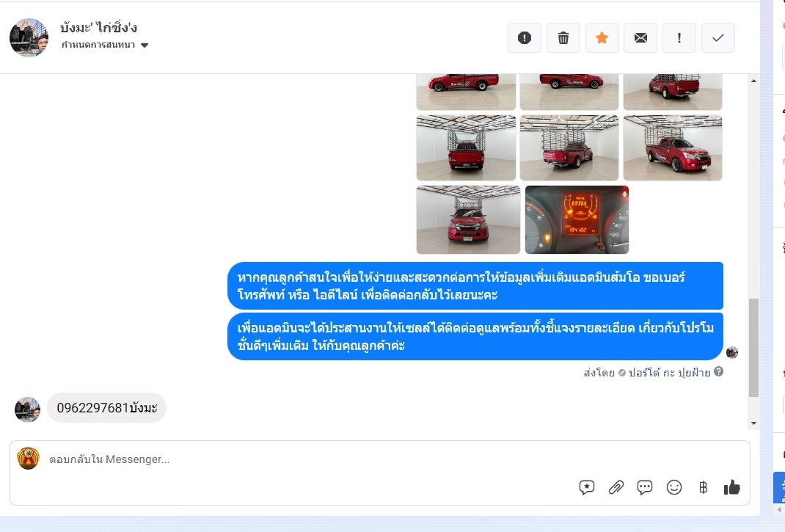Mark conversation as spam with the exclamation circle icon
This screenshot has height=532, width=785.
pos(524,37)
